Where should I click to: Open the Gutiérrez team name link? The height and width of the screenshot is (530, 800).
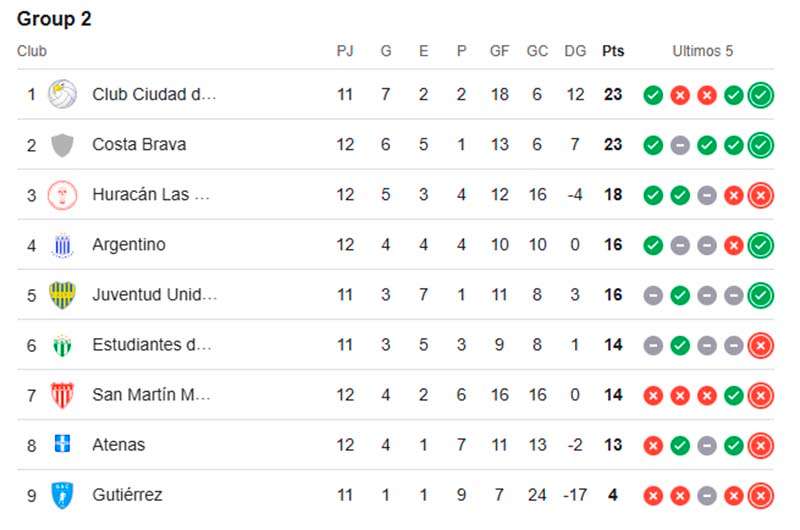127,495
